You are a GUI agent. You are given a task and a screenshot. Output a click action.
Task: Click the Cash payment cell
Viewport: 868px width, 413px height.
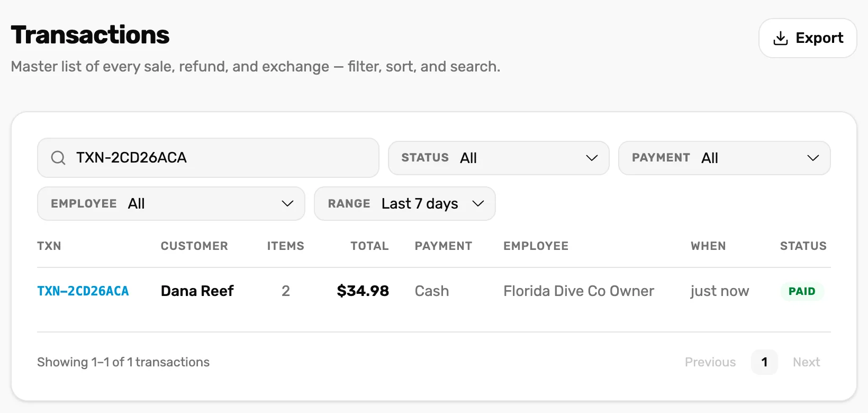[432, 291]
